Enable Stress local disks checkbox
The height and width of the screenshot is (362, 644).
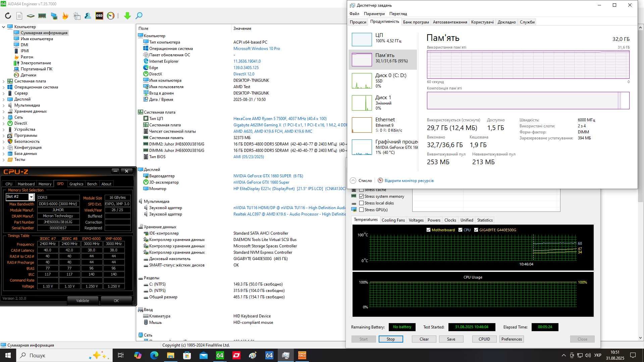coord(361,203)
